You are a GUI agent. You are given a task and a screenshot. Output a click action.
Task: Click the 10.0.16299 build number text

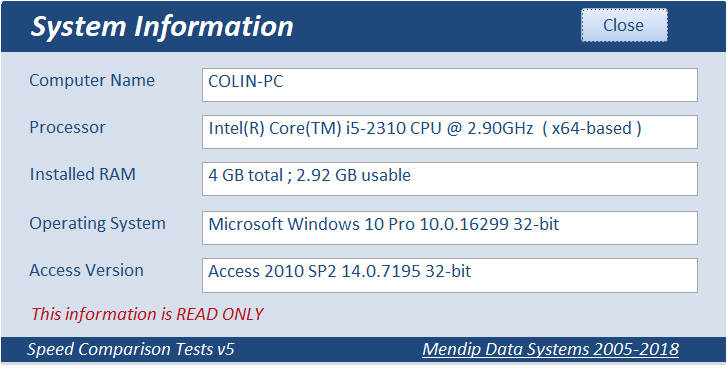click(x=465, y=225)
